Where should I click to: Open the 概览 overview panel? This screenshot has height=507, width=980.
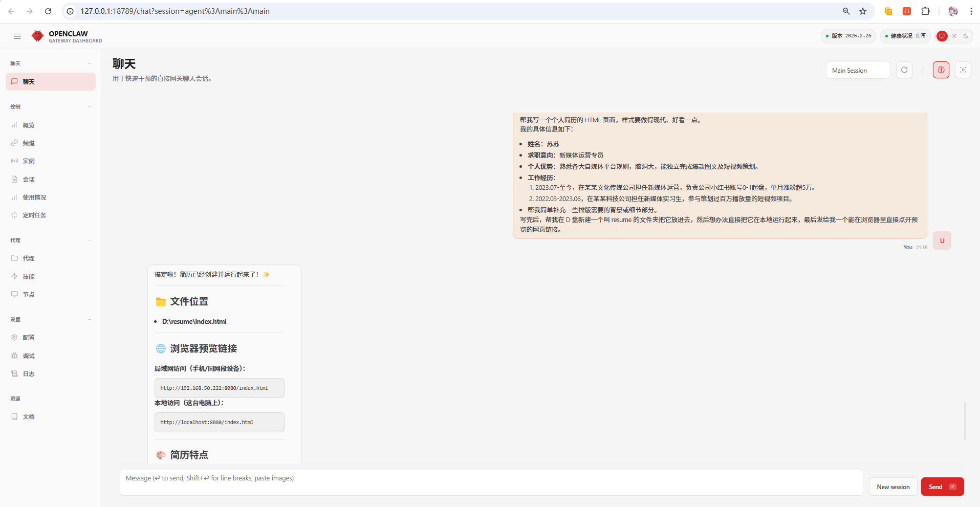point(28,125)
